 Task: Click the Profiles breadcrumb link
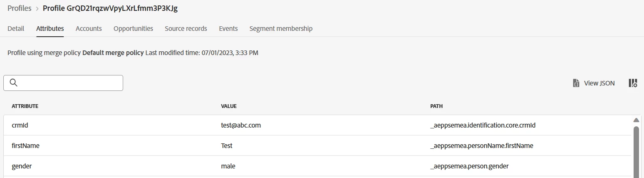(x=20, y=8)
